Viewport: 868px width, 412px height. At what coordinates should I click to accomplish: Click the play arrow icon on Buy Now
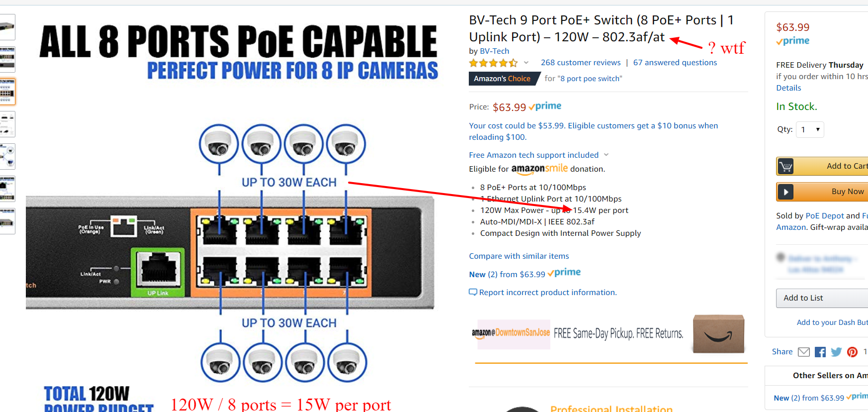785,192
